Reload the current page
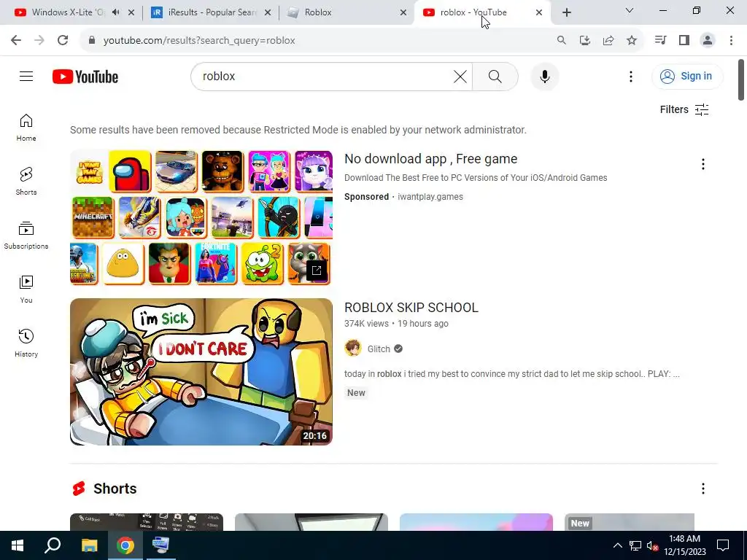 click(63, 41)
